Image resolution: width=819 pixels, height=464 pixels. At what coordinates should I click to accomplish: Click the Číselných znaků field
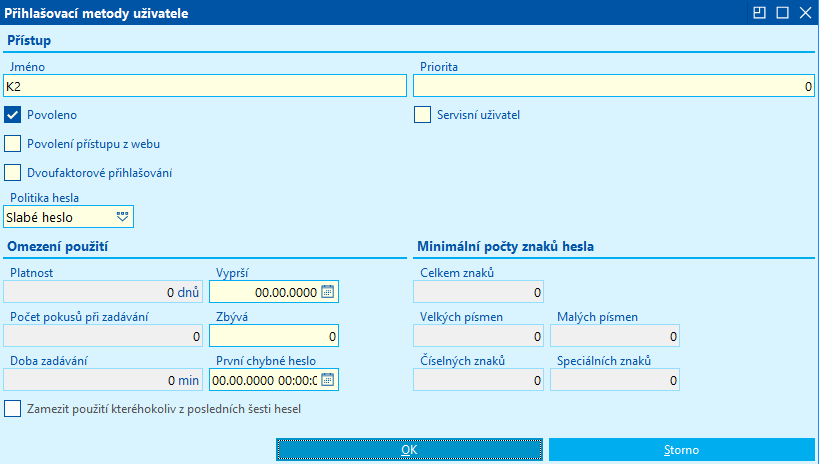(478, 379)
